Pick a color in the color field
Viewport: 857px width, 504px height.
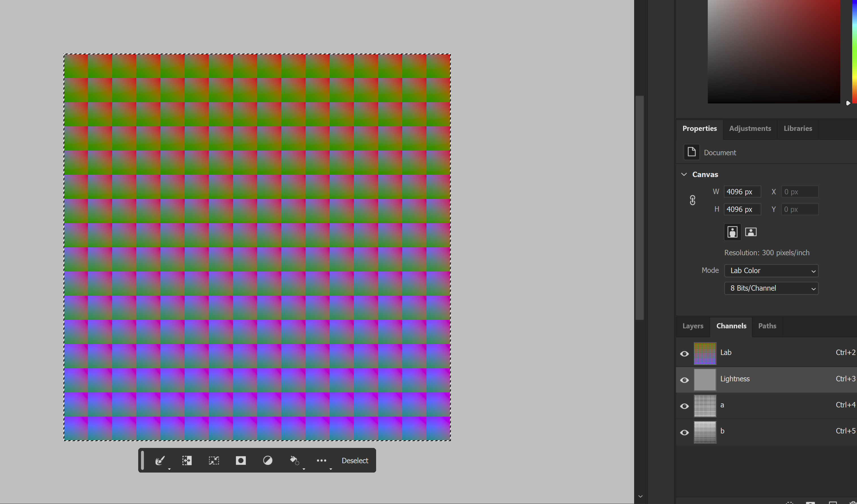click(774, 51)
